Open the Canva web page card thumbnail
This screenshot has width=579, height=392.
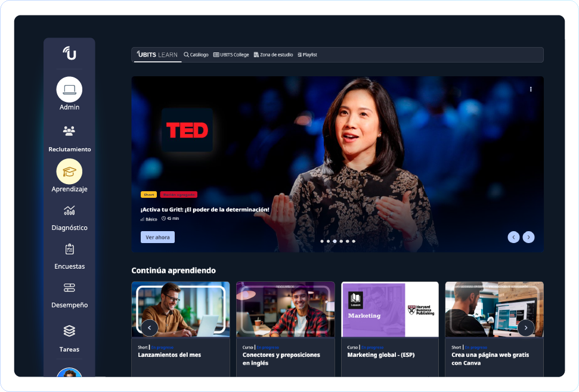[494, 309]
